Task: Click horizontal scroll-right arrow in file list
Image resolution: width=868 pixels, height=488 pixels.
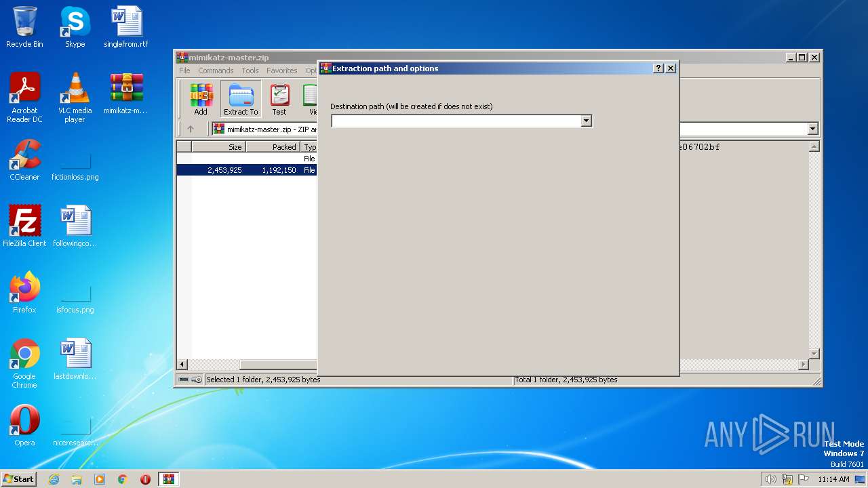Action: pyautogui.click(x=804, y=365)
